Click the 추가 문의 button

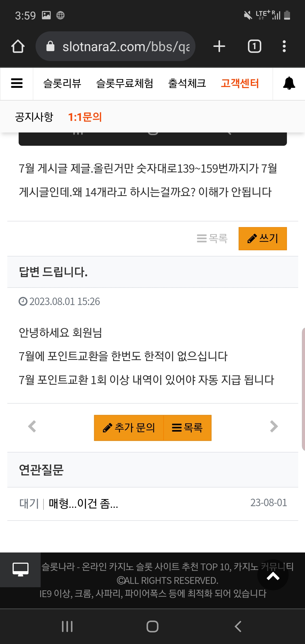click(129, 428)
